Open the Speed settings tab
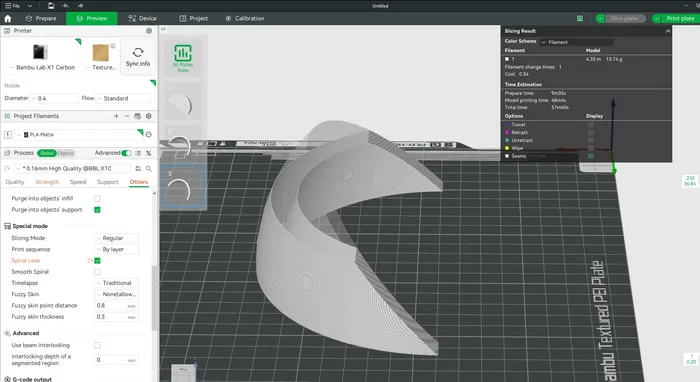 pyautogui.click(x=78, y=182)
